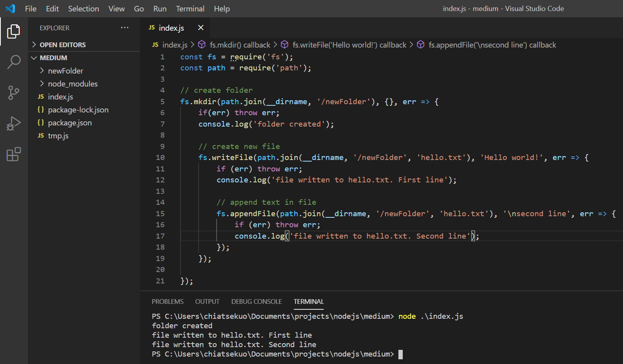Click fs.writeFile('Hello world!') callback breadcrumb
Image resolution: width=623 pixels, height=364 pixels.
click(349, 45)
